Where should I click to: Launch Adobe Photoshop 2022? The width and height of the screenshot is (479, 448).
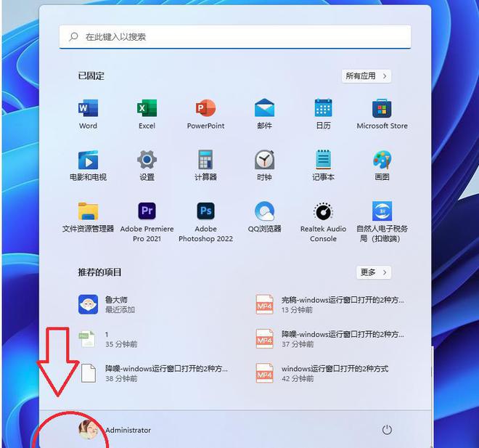205,222
